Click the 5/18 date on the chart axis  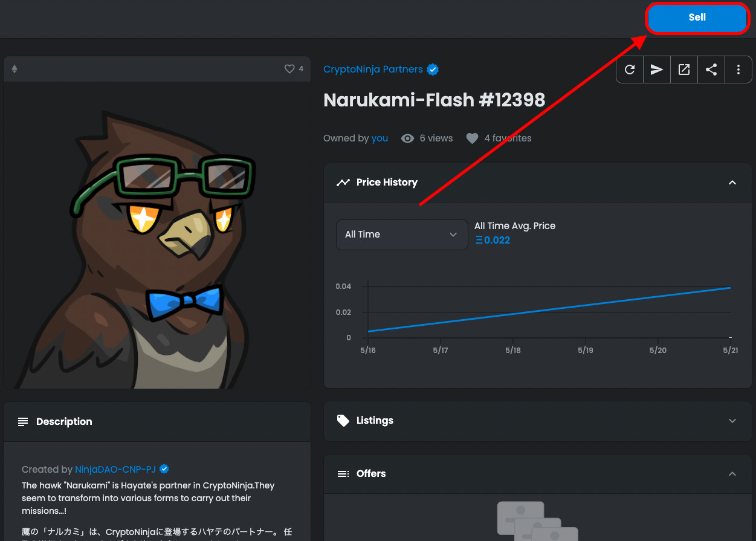coord(513,351)
